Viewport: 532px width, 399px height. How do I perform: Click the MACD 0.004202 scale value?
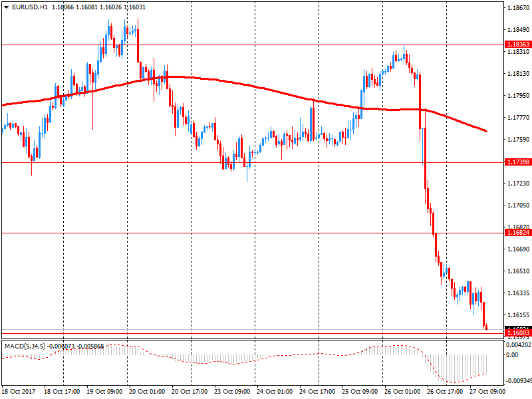coord(519,345)
